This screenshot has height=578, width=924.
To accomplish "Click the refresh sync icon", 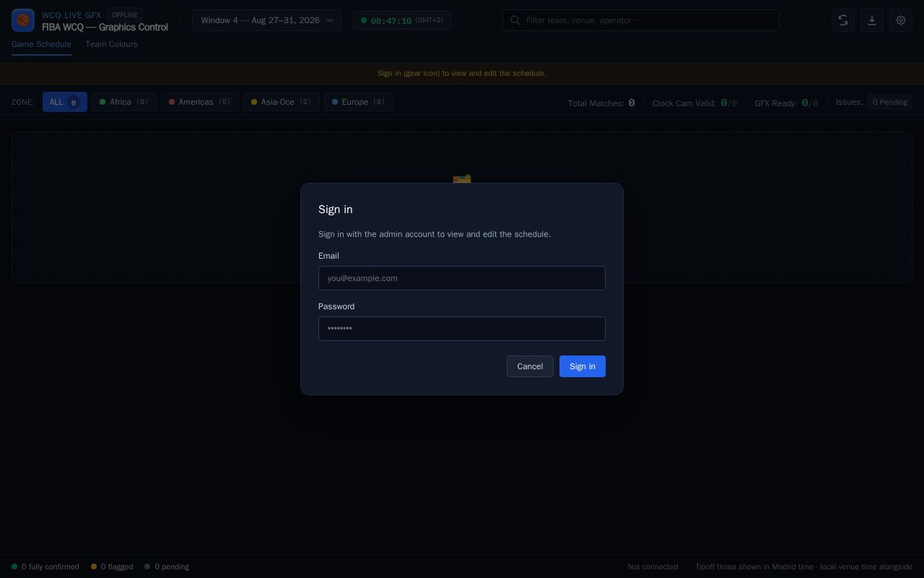I will pyautogui.click(x=843, y=20).
